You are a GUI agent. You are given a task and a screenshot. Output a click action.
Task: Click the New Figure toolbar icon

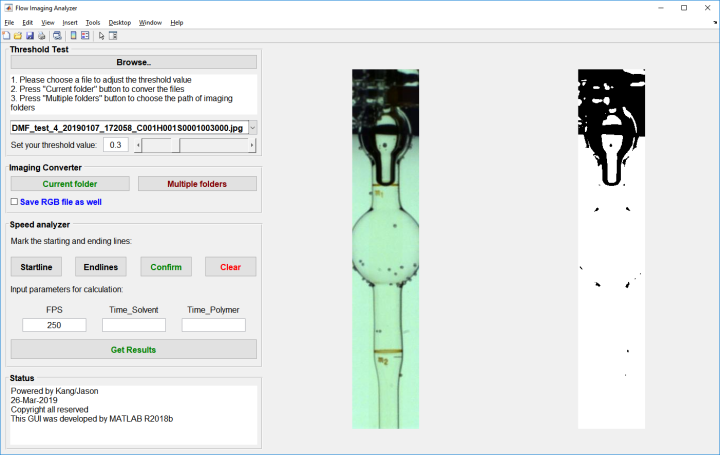coord(7,35)
